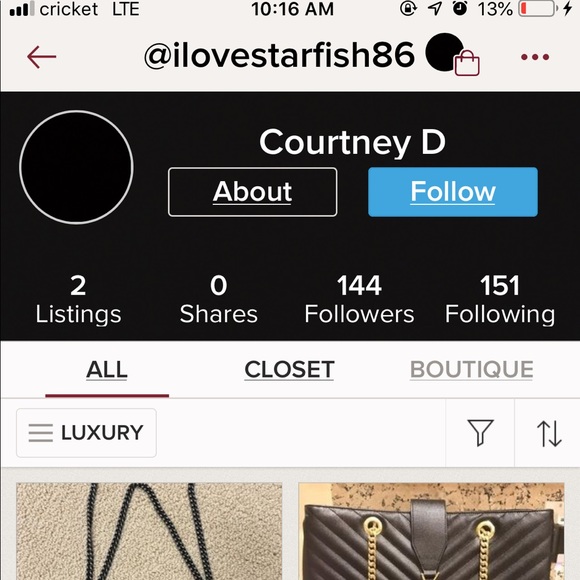This screenshot has width=580, height=580.
Task: Follow Courtney D with Follow button
Action: 453,192
